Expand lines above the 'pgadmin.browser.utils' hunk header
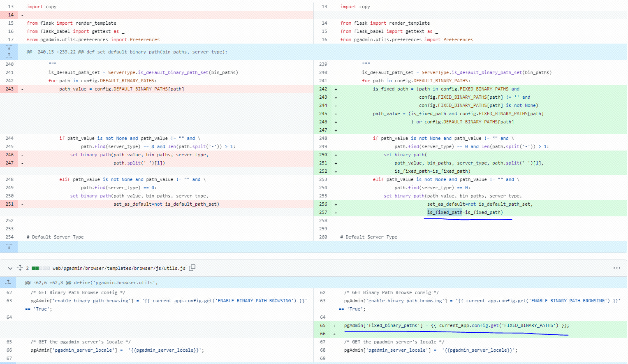 [8, 282]
